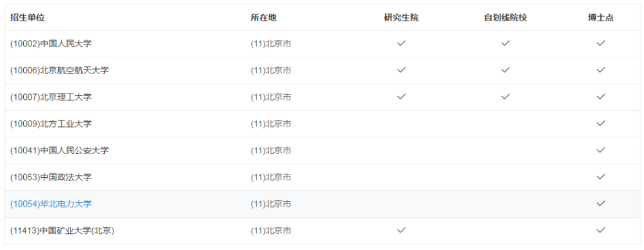The width and height of the screenshot is (644, 250).
Task: Open (10002)中国人民大学 entry
Action: [x=51, y=44]
